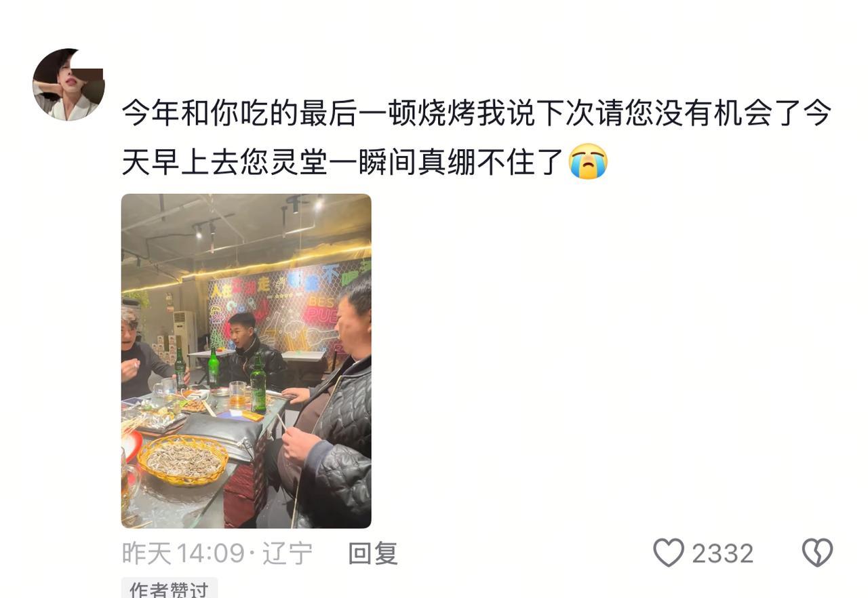Tap the sunflower seed basket in photo

(x=182, y=460)
